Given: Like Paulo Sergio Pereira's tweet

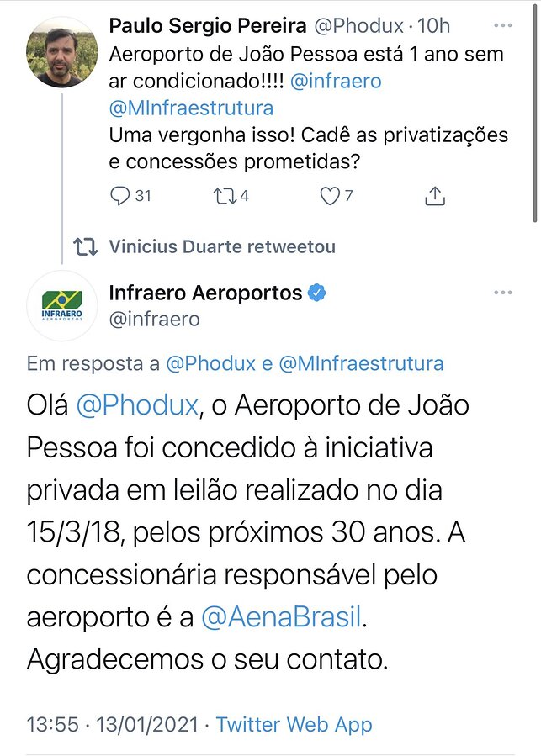Looking at the screenshot, I should (331, 196).
